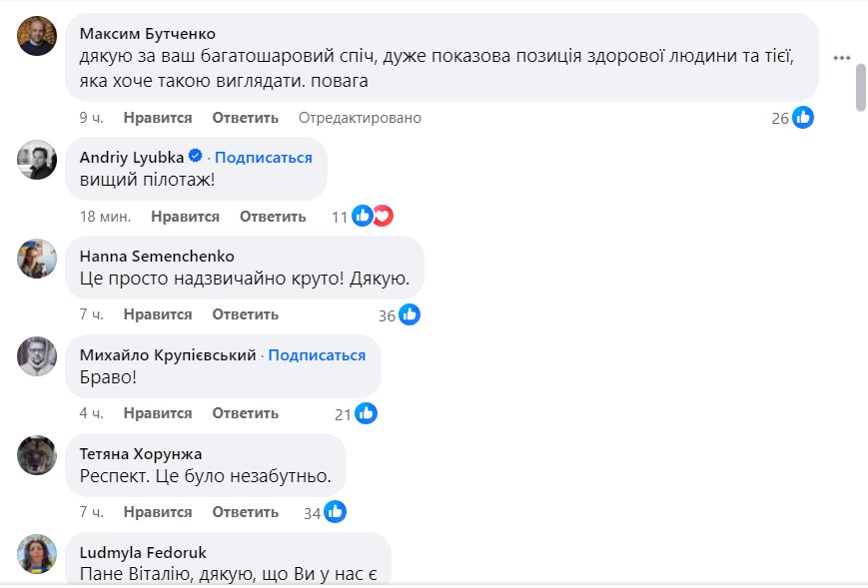Open the 9 ч. timestamp link
This screenshot has width=868, height=588.
coord(91,118)
